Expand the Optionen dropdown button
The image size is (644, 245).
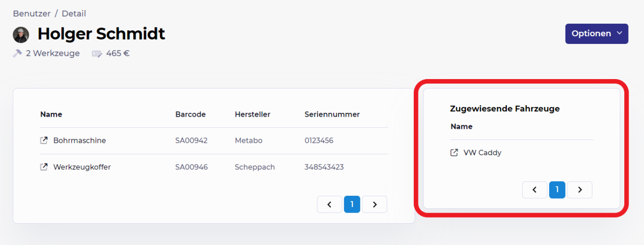597,34
